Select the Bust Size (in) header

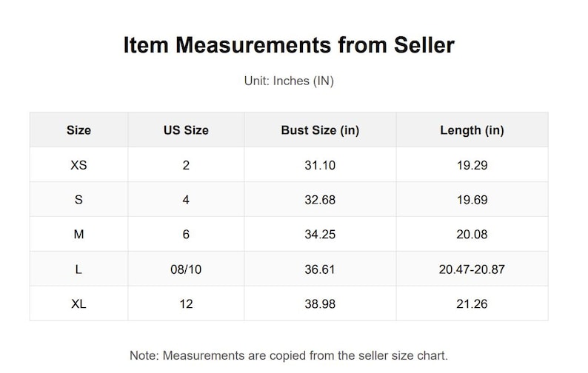pos(320,130)
